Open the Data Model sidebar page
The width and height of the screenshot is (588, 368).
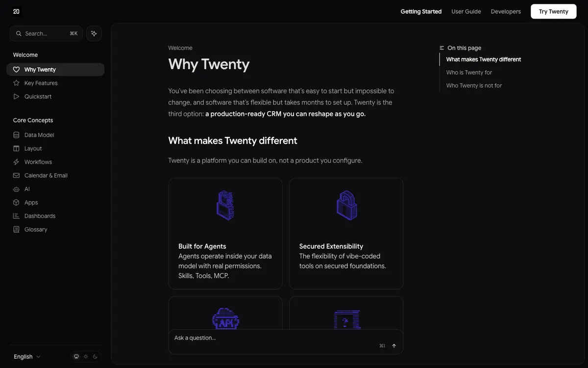pyautogui.click(x=55, y=135)
